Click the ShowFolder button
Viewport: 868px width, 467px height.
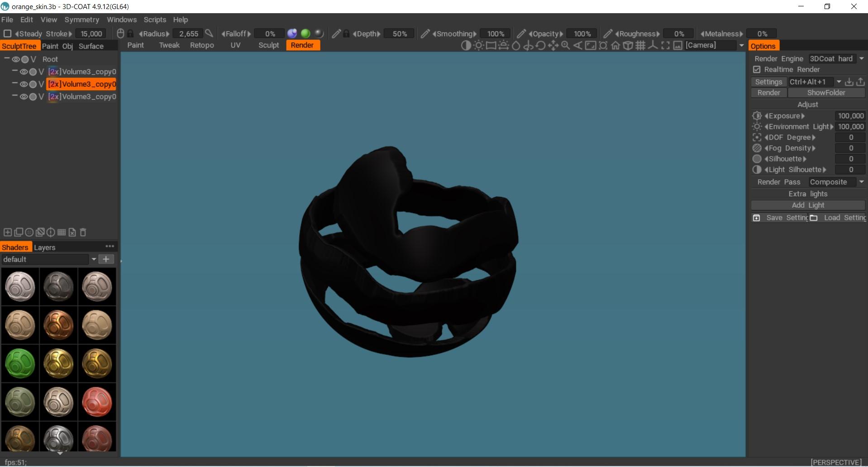pos(826,92)
